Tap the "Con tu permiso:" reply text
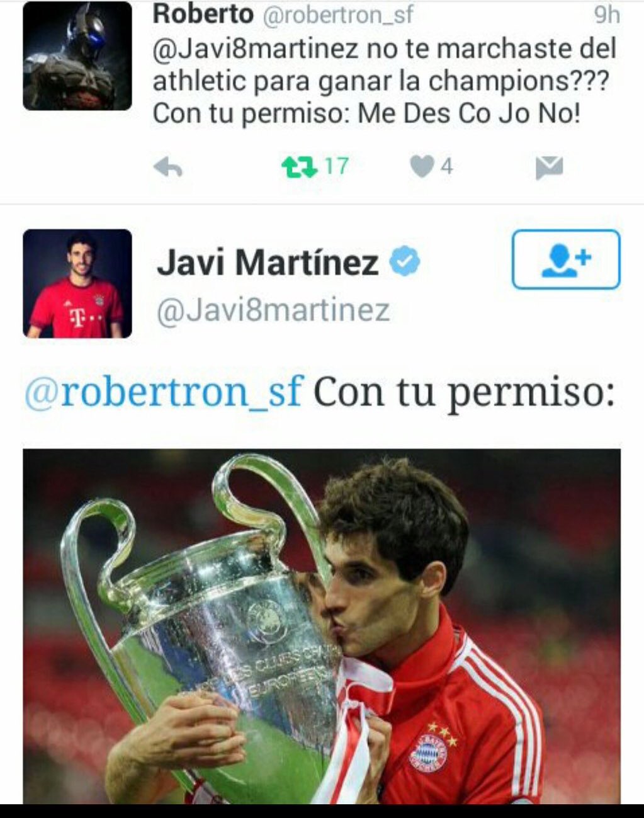 (464, 393)
